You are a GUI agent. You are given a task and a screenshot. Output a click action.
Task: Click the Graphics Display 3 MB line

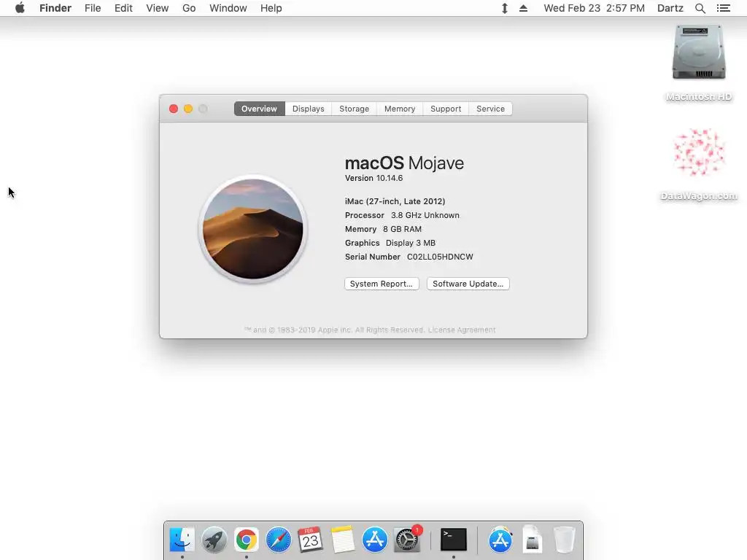(x=390, y=243)
